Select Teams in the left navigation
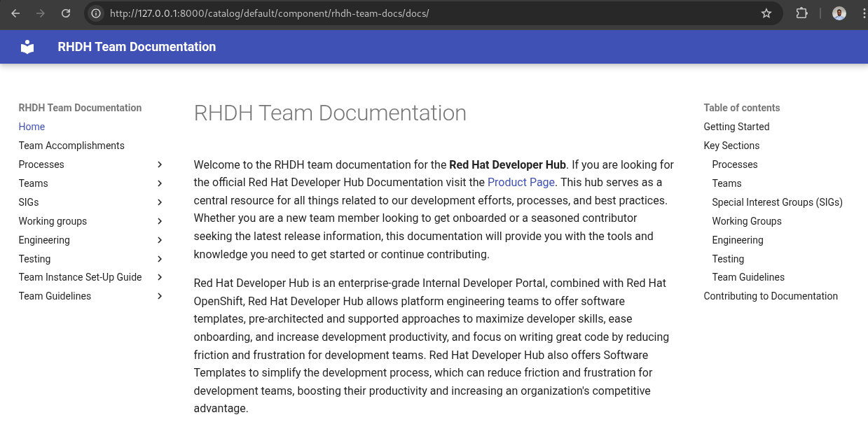This screenshot has height=422, width=868. click(34, 183)
